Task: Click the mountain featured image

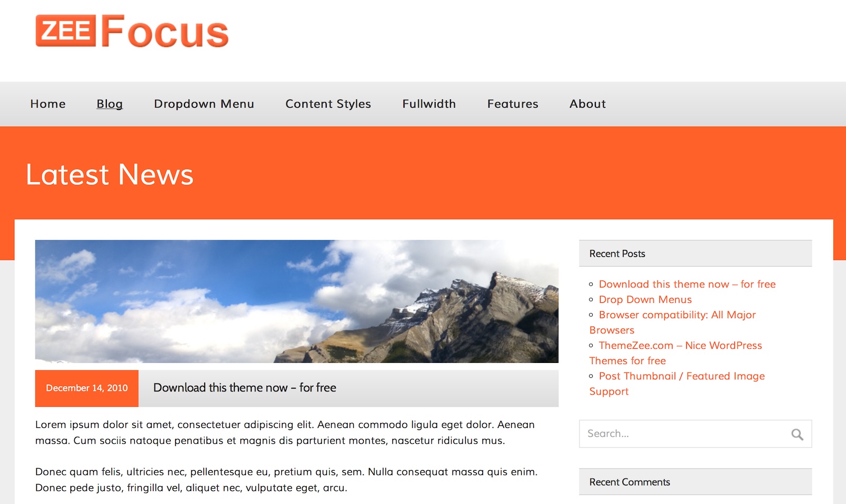Action: click(x=297, y=301)
